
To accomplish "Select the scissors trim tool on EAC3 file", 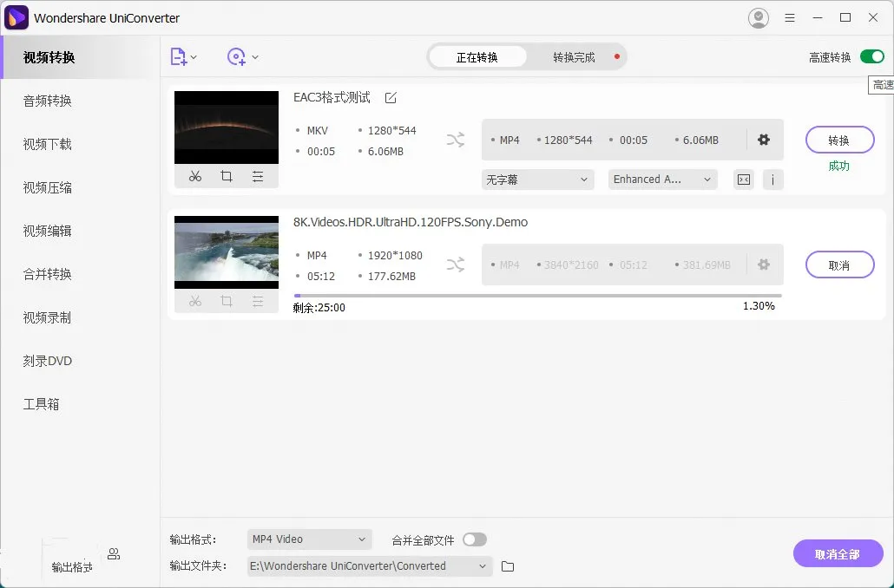I will click(194, 176).
